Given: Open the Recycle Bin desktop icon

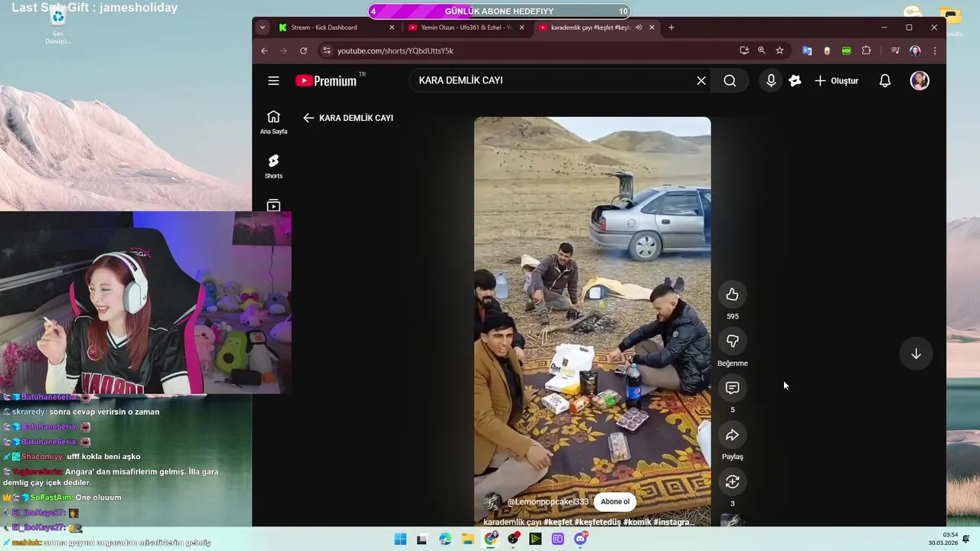Looking at the screenshot, I should coord(57,26).
